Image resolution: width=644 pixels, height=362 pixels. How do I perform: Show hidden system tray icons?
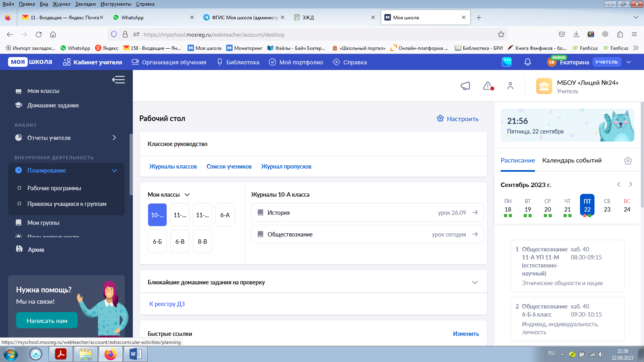562,354
